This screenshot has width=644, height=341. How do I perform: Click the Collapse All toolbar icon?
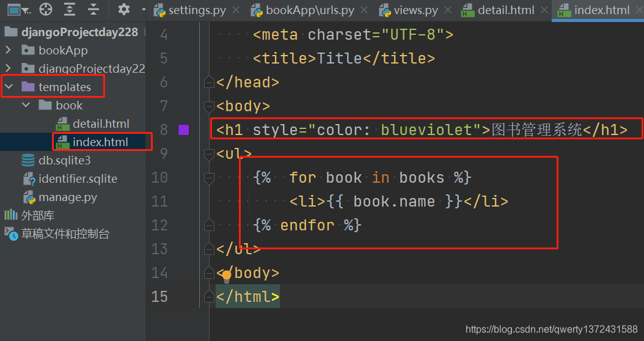click(93, 9)
